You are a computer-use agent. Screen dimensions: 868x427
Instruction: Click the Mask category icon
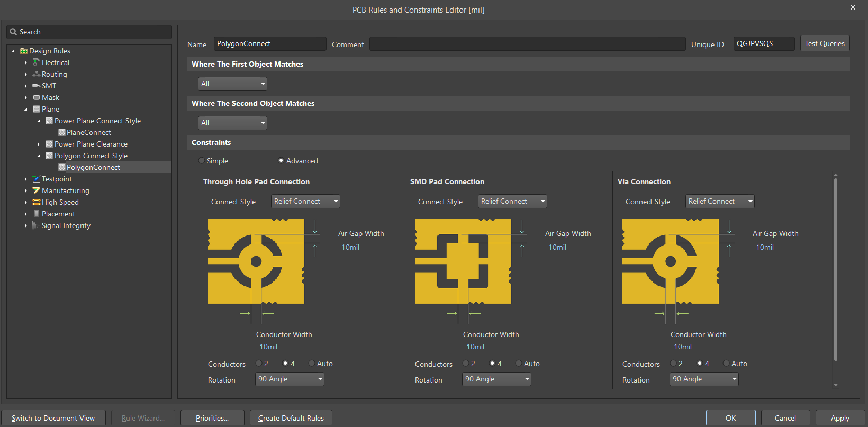(x=36, y=97)
